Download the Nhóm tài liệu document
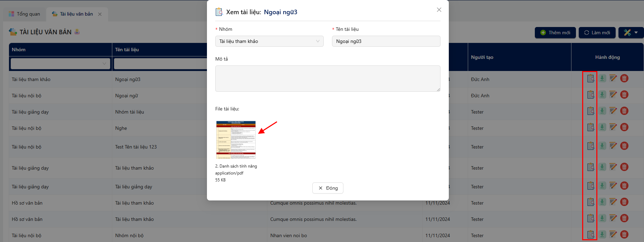The height and width of the screenshot is (242, 644). point(602,111)
